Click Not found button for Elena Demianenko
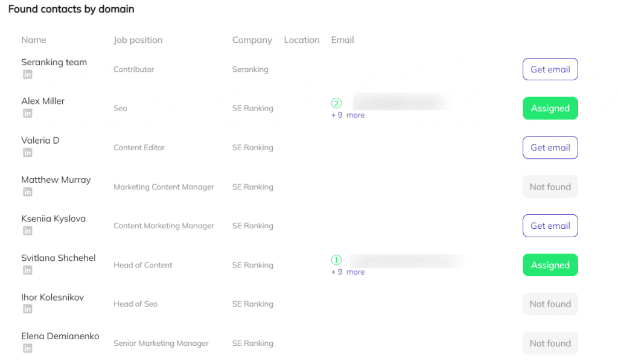618x364 pixels. 550,343
